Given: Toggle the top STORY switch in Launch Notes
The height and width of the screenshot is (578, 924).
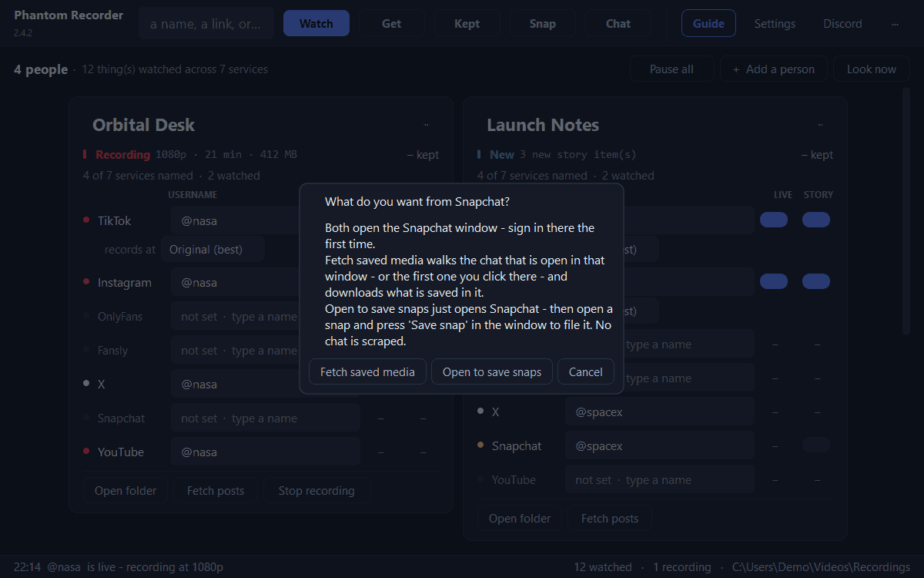Looking at the screenshot, I should click(816, 220).
